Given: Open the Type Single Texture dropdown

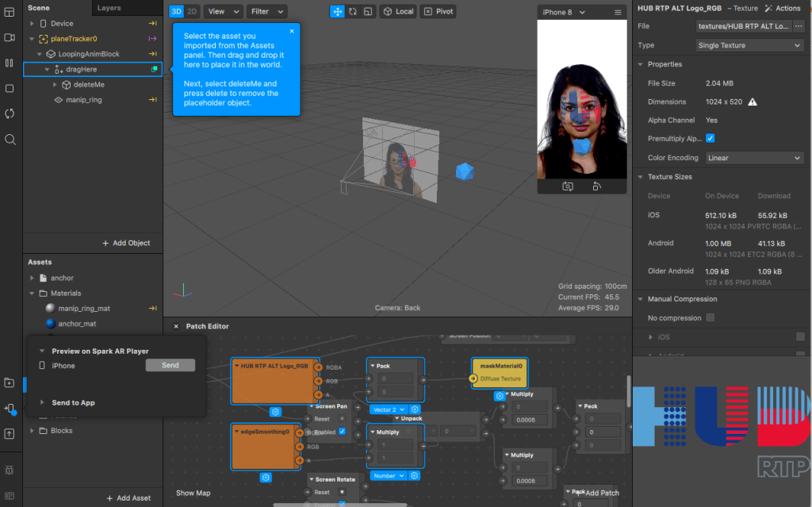Looking at the screenshot, I should pyautogui.click(x=749, y=46).
